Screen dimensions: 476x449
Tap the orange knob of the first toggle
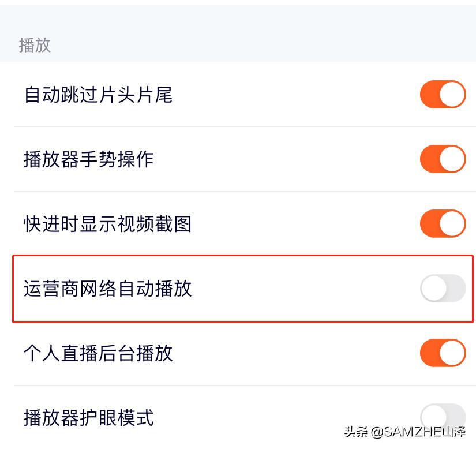[x=452, y=94]
